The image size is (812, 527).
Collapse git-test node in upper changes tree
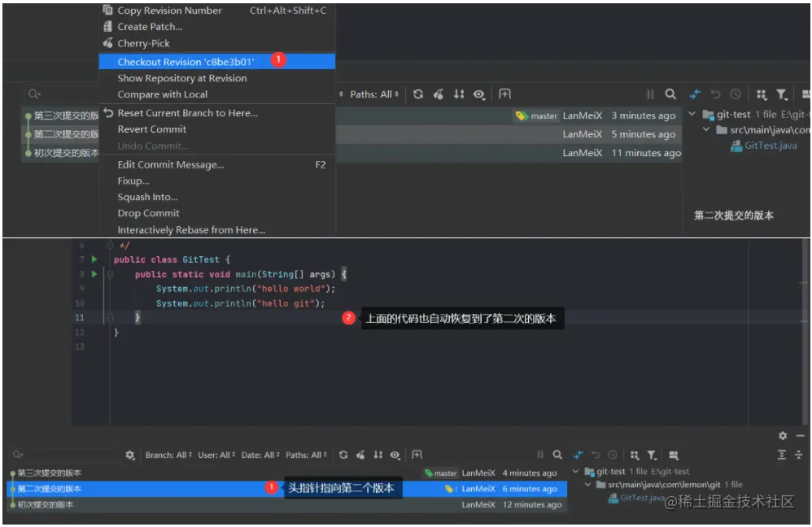tap(692, 114)
